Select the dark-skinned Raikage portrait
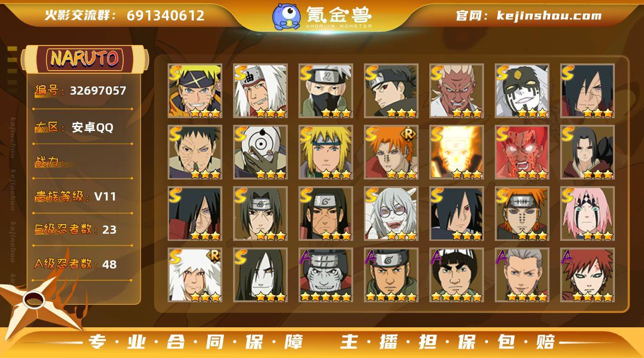644x358 pixels. [x=456, y=91]
